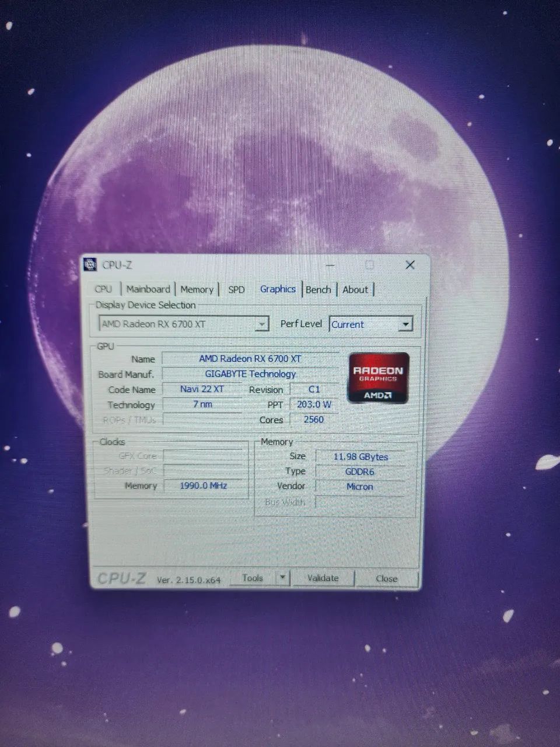Image resolution: width=560 pixels, height=747 pixels.
Task: Click the Radeon Graphics AMD logo
Action: click(378, 378)
